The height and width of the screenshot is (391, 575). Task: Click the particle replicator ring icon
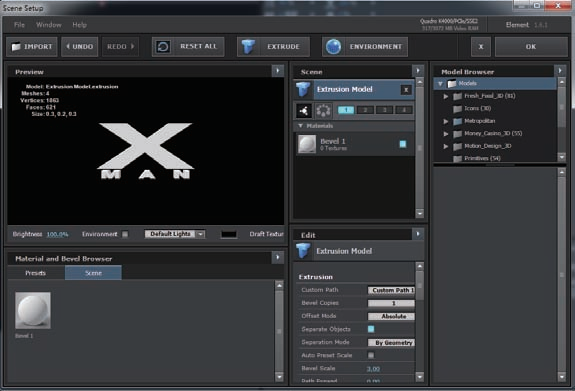click(323, 110)
